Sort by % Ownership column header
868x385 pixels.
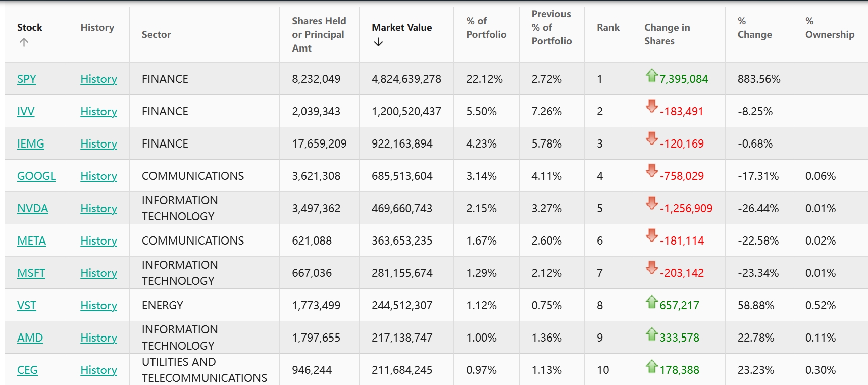(829, 28)
